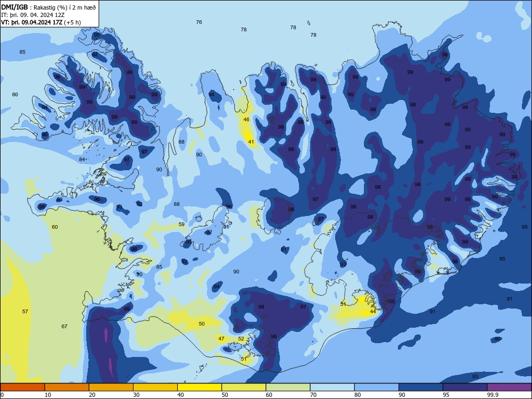Click the medium blue 80–90 legend swatch
This screenshot has height=399, width=532.
[377, 387]
